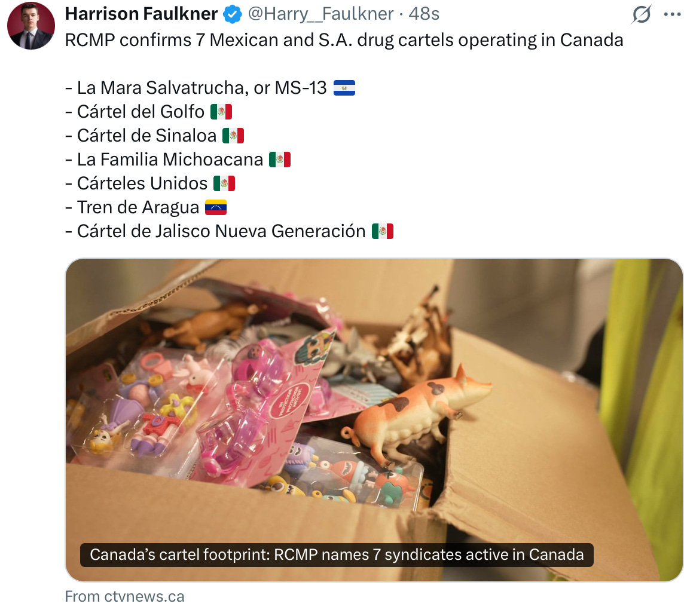Click the toy pig in the preview image
This screenshot has width=684, height=616.
pos(417,415)
